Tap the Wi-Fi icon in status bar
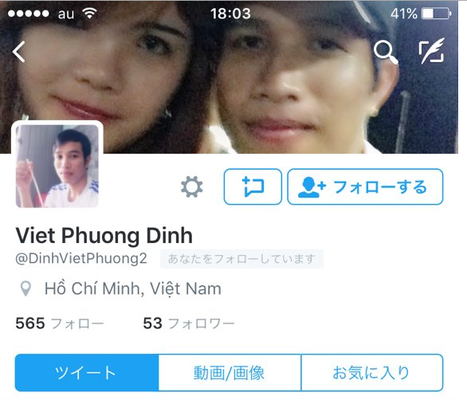Screen dimensions: 467x400 [x=89, y=13]
